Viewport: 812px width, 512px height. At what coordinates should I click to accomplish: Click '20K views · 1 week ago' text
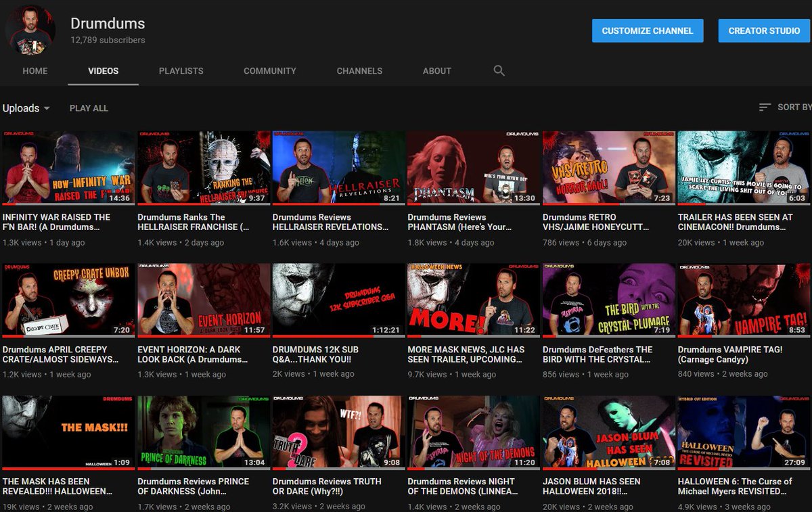click(721, 242)
